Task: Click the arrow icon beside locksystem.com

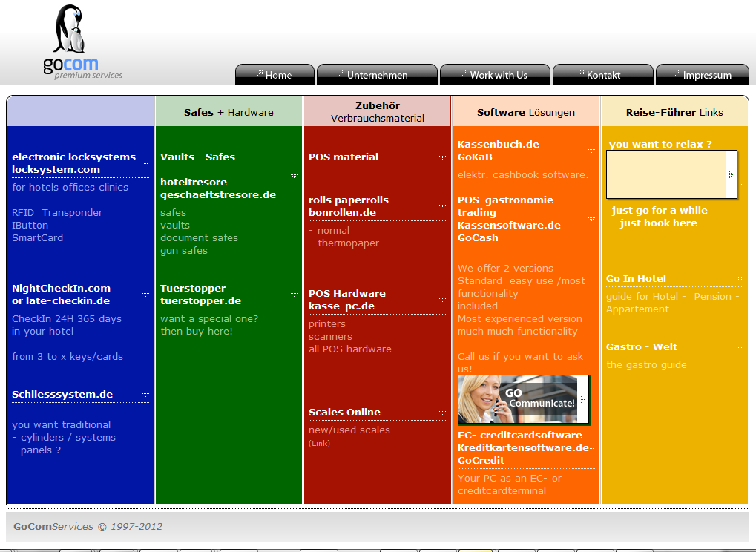Action: [x=145, y=162]
